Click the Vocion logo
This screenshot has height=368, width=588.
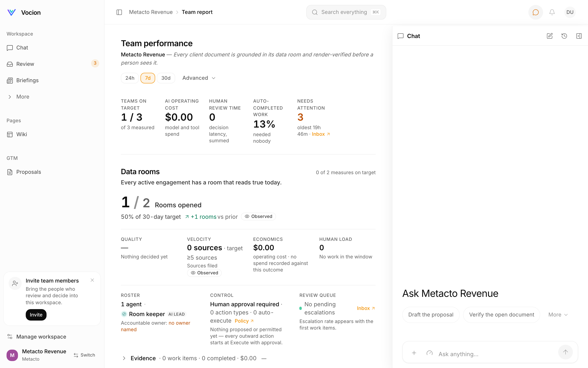point(12,12)
